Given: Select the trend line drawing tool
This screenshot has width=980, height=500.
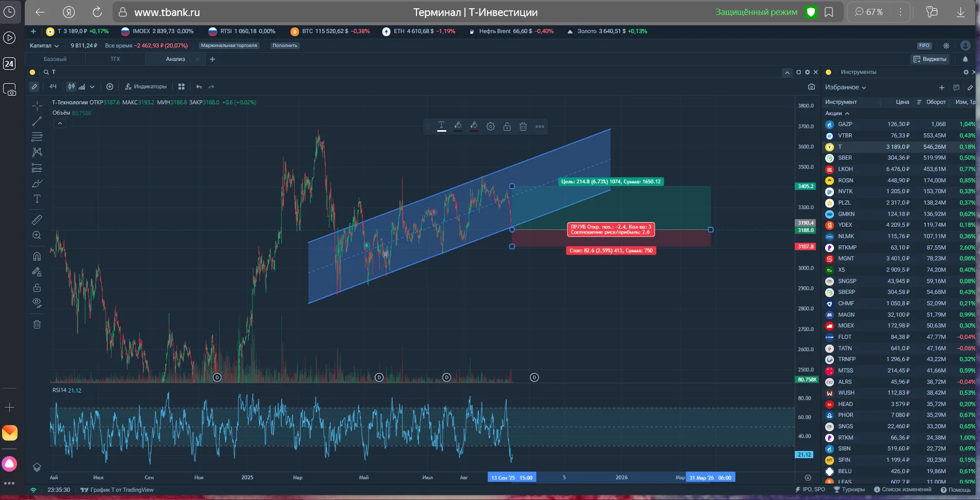Looking at the screenshot, I should pyautogui.click(x=37, y=121).
